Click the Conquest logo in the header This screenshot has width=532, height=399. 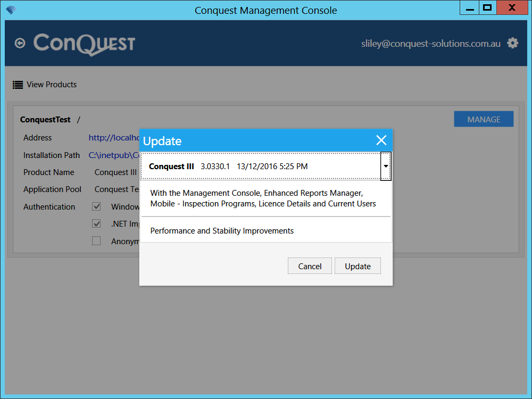click(x=84, y=44)
